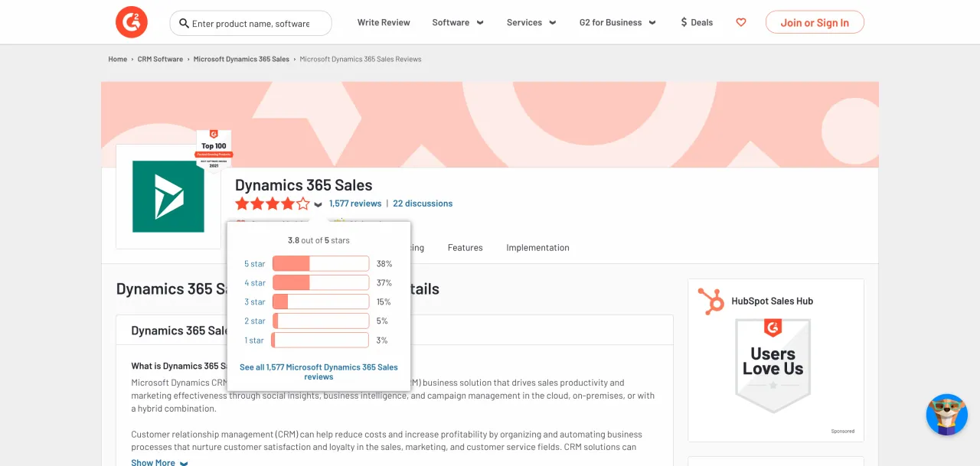Click the 4 star percentage bar
Viewport: 980px width, 466px height.
pyautogui.click(x=321, y=283)
